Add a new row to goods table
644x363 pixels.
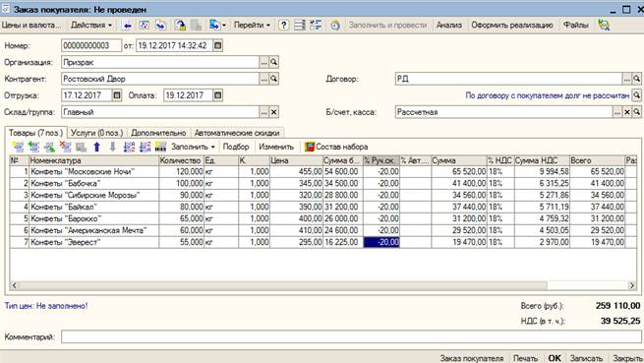click(x=18, y=147)
